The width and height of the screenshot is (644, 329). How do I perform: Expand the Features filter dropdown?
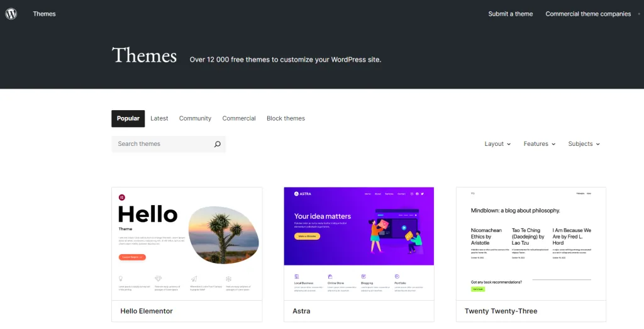click(x=539, y=144)
